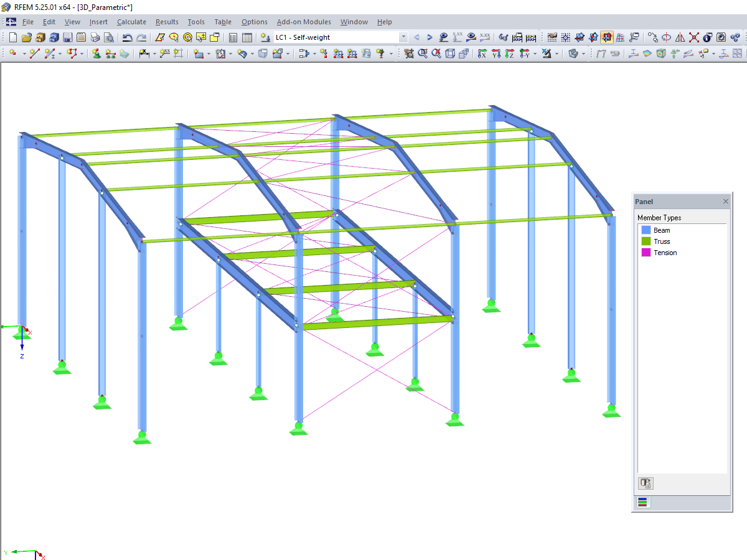
Task: Click the redo arrow icon
Action: coord(142,37)
